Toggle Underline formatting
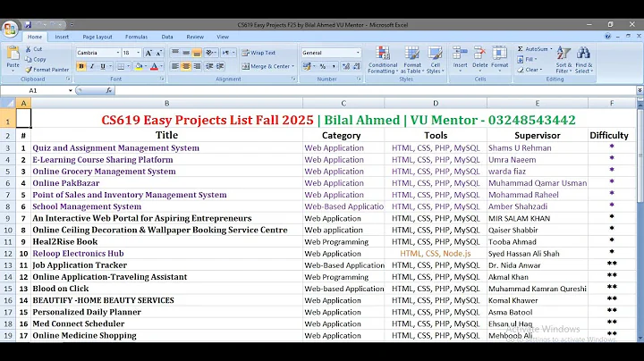Image resolution: width=644 pixels, height=361 pixels. point(103,66)
